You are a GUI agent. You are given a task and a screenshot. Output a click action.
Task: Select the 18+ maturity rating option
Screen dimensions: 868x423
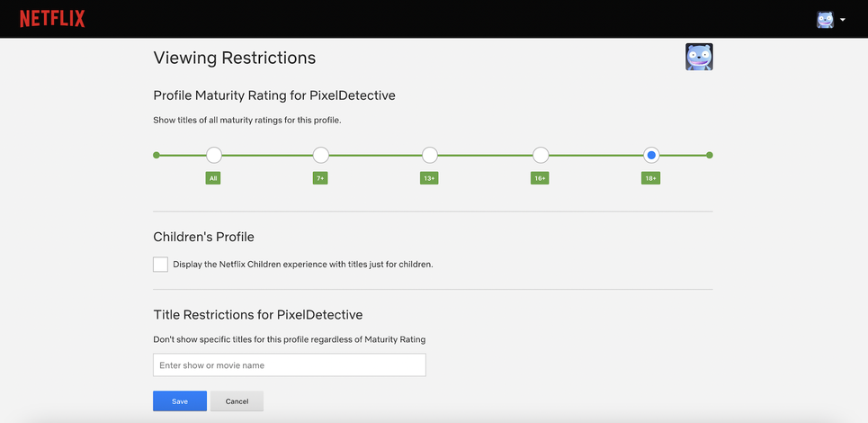tap(651, 155)
